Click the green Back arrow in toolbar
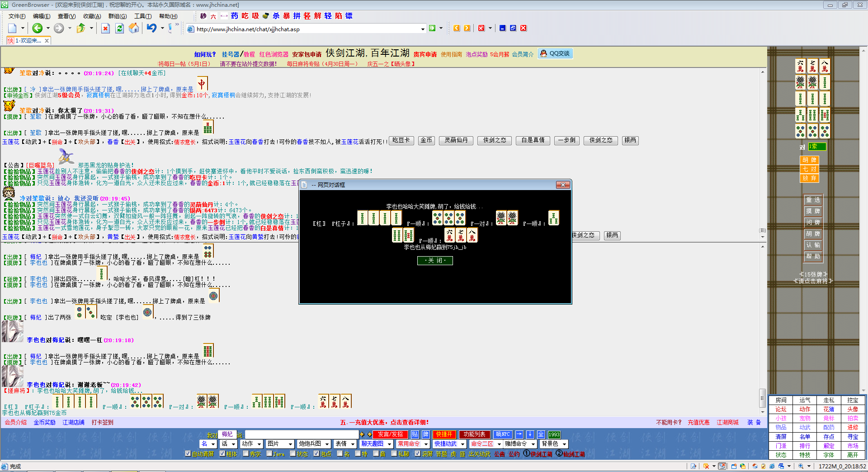Screen dimensions: 868x472 click(38, 29)
